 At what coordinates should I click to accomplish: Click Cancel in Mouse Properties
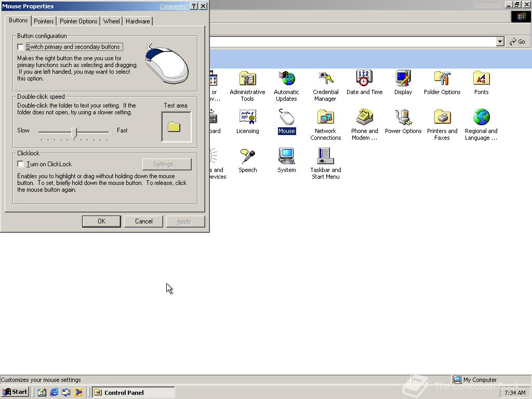point(143,221)
